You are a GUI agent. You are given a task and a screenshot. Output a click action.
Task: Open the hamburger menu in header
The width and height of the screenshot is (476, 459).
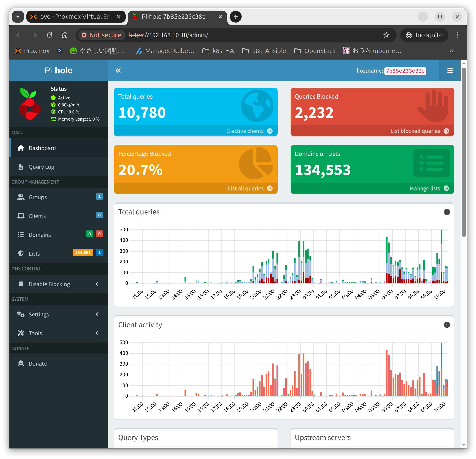[450, 71]
